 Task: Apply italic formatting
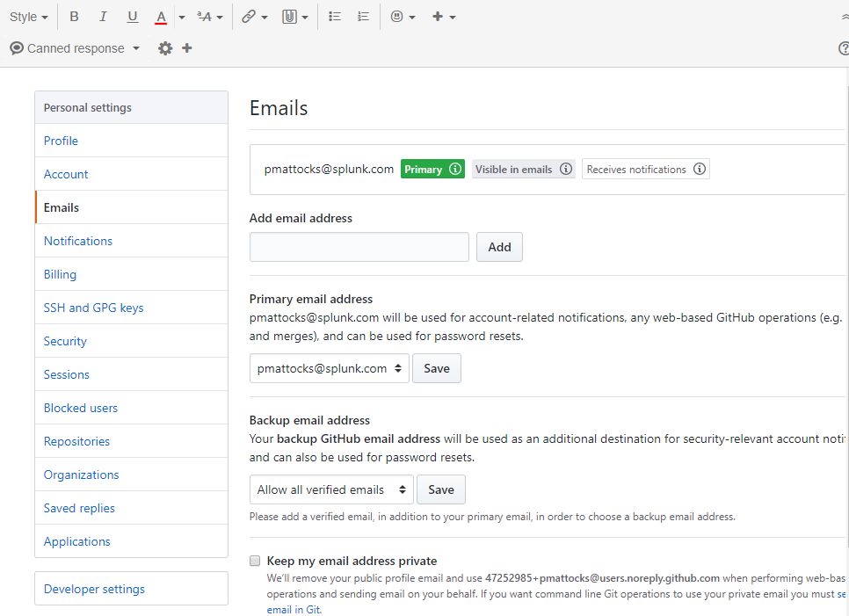[x=103, y=17]
